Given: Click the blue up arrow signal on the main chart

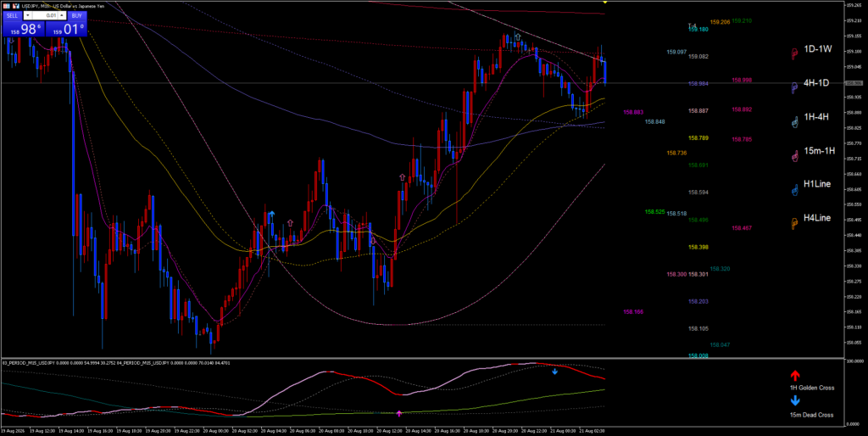Looking at the screenshot, I should (x=271, y=215).
